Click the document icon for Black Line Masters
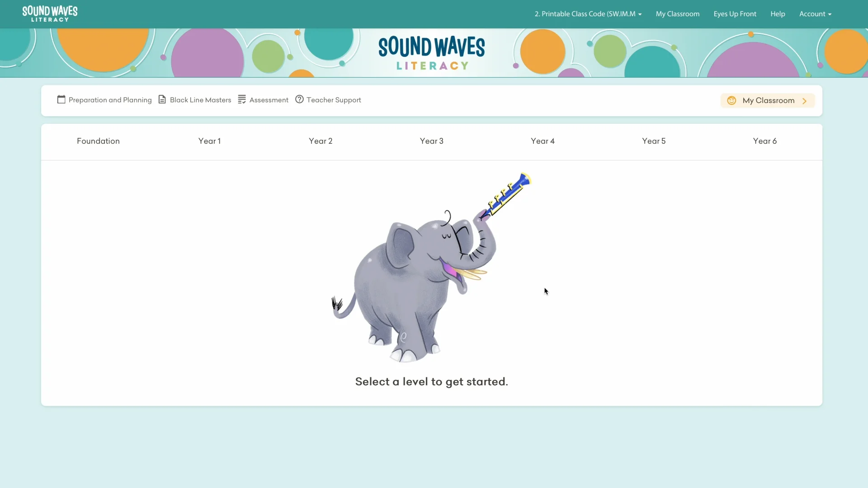868x488 pixels. click(162, 100)
